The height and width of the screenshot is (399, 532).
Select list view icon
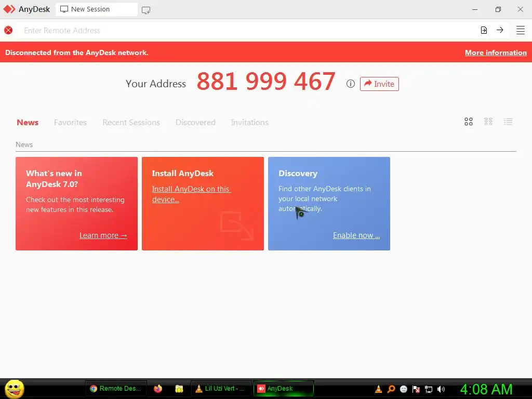point(508,122)
